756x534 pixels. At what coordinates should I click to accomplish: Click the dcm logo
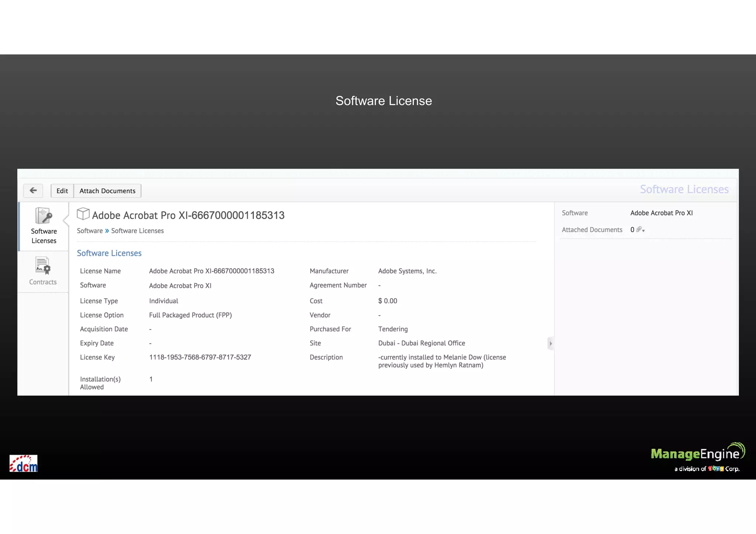coord(23,464)
